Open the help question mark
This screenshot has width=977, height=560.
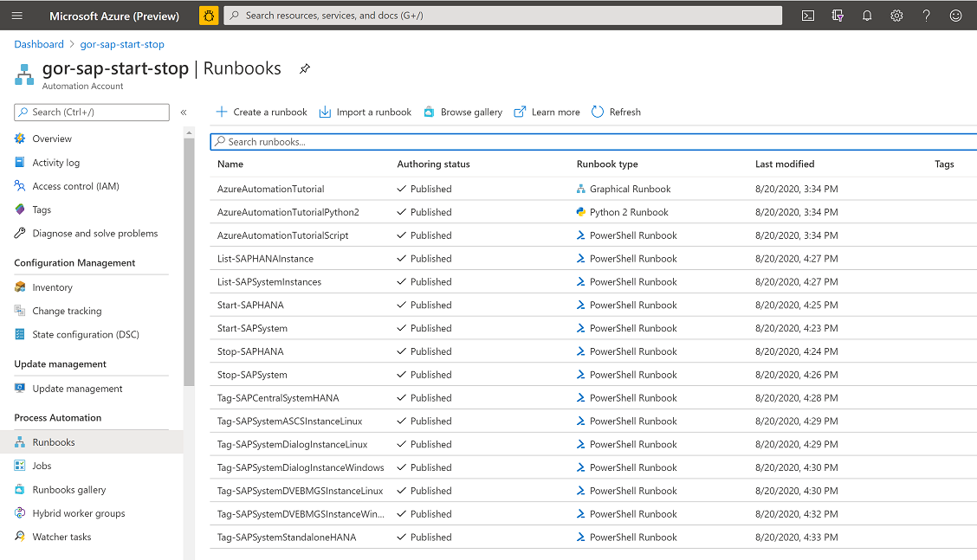[927, 16]
